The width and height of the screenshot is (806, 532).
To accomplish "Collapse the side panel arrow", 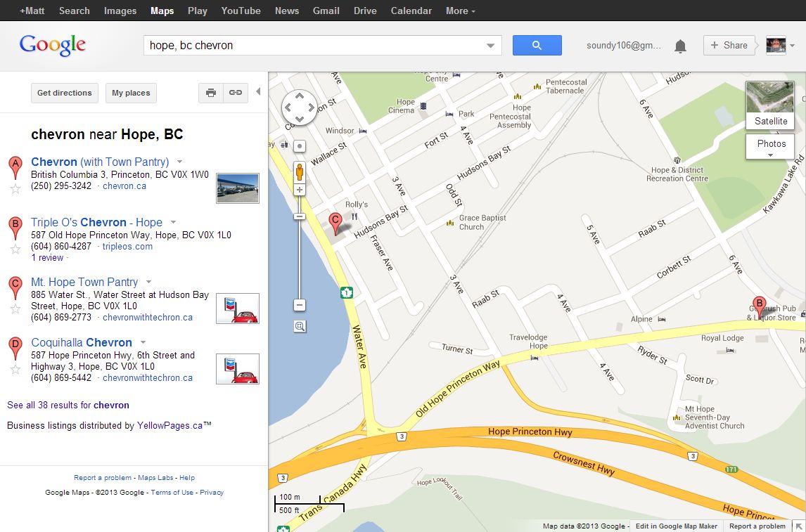I will click(x=258, y=91).
